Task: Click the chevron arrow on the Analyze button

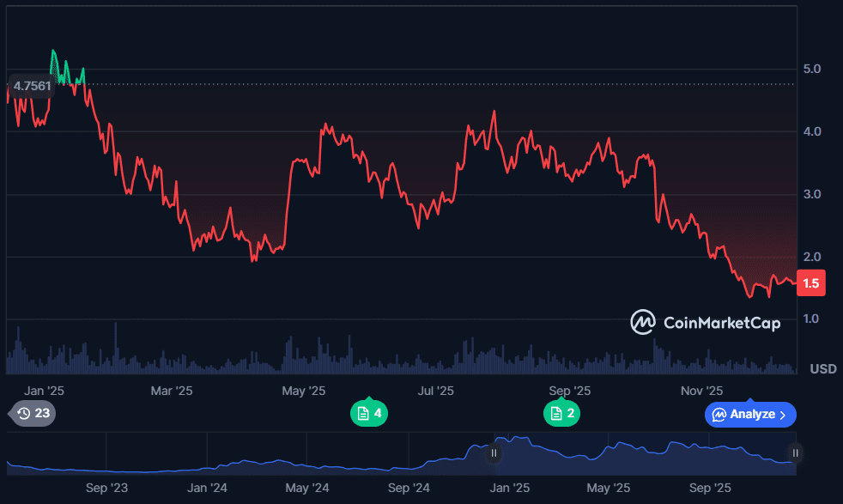Action: point(783,415)
